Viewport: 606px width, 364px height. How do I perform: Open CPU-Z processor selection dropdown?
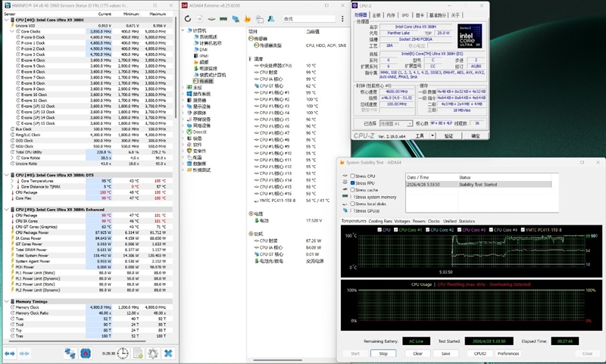coord(396,123)
